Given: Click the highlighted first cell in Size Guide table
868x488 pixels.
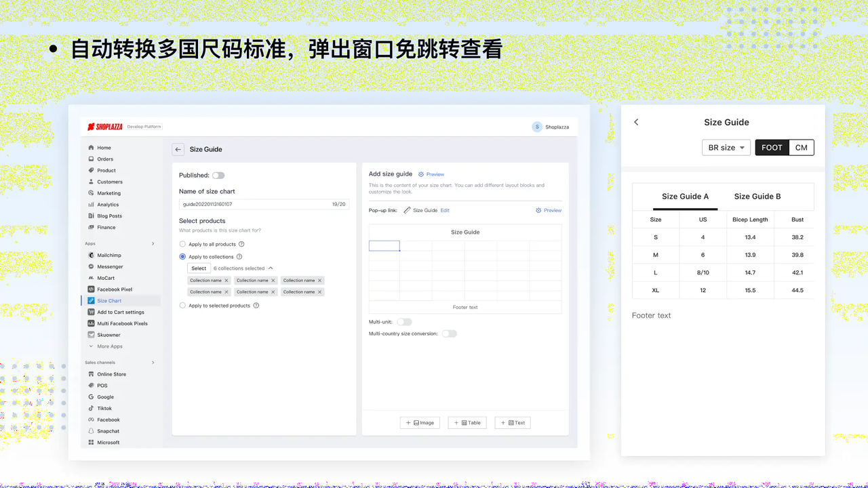Looking at the screenshot, I should (x=384, y=246).
